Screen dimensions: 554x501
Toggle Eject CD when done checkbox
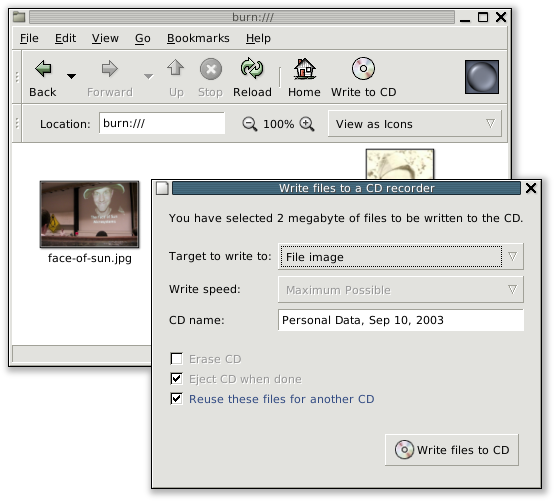(177, 379)
